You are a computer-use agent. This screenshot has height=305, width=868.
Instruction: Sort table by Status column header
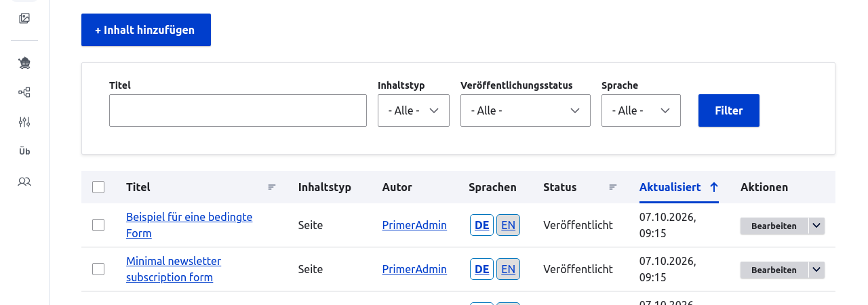point(560,187)
